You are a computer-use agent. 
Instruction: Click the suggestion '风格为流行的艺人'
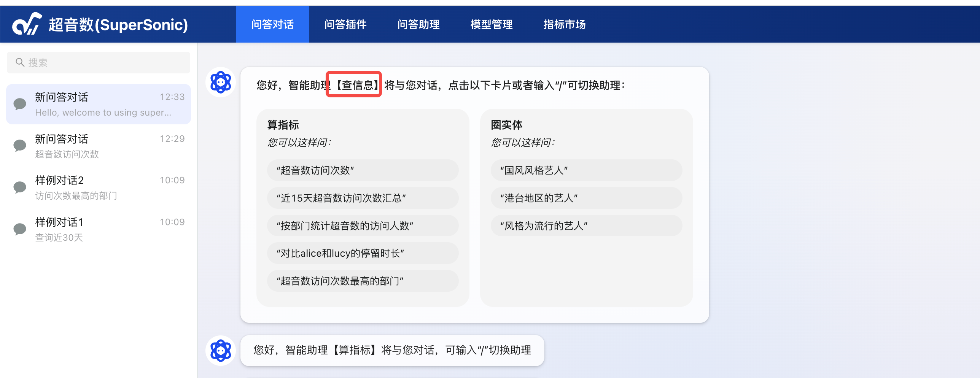tap(586, 226)
